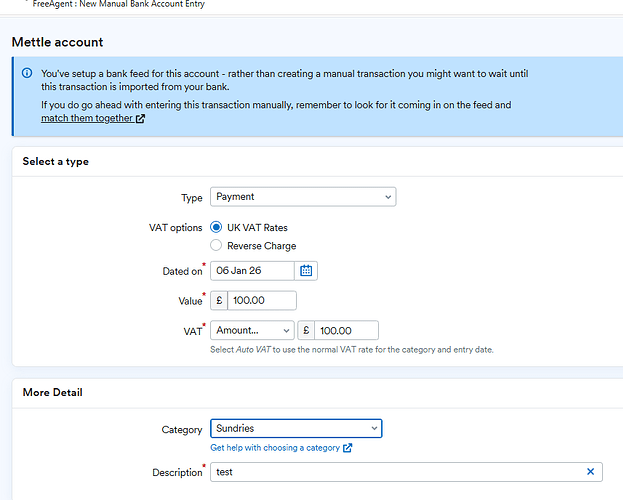The width and height of the screenshot is (623, 500).
Task: Open the Category dropdown showing Sundries
Action: pos(296,428)
